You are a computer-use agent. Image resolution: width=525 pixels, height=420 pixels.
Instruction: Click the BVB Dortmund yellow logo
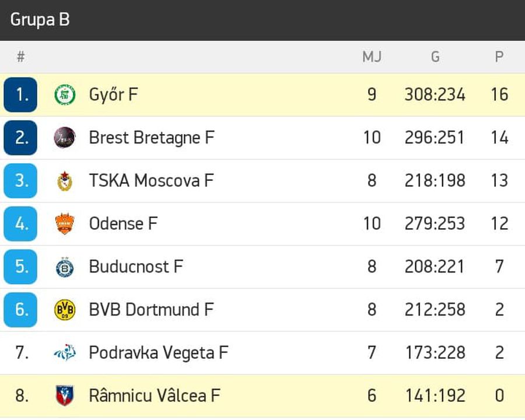click(x=65, y=310)
